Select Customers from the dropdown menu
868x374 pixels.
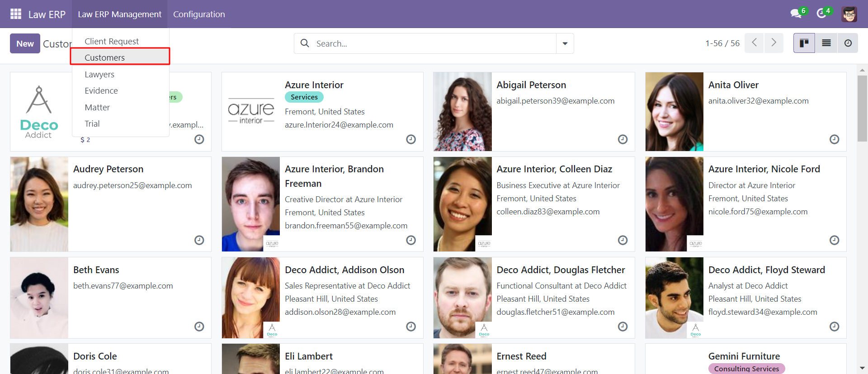120,57
